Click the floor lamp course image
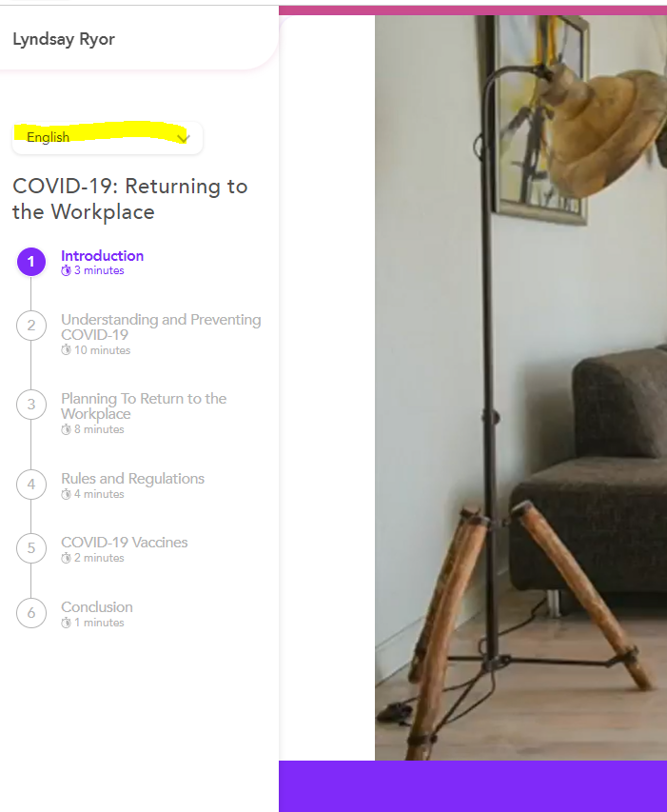This screenshot has width=667, height=812. click(520, 387)
